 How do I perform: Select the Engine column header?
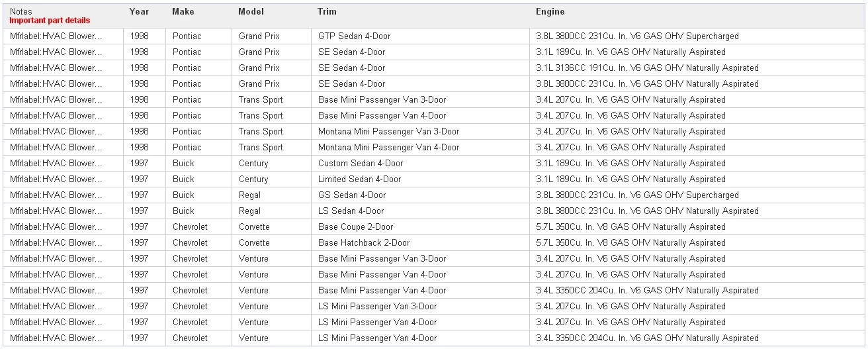(550, 12)
